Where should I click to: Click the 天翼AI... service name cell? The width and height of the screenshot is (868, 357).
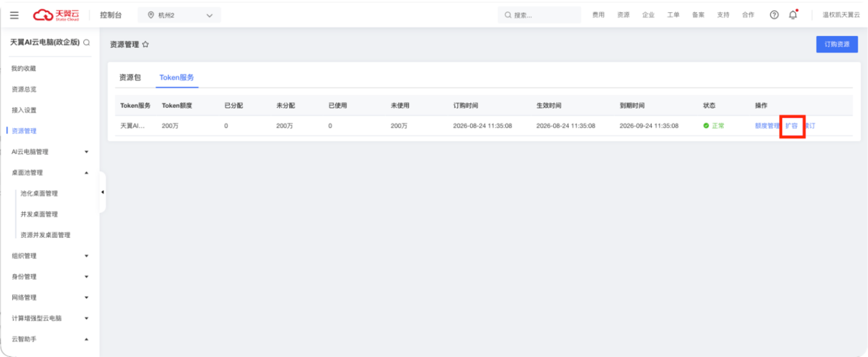132,126
